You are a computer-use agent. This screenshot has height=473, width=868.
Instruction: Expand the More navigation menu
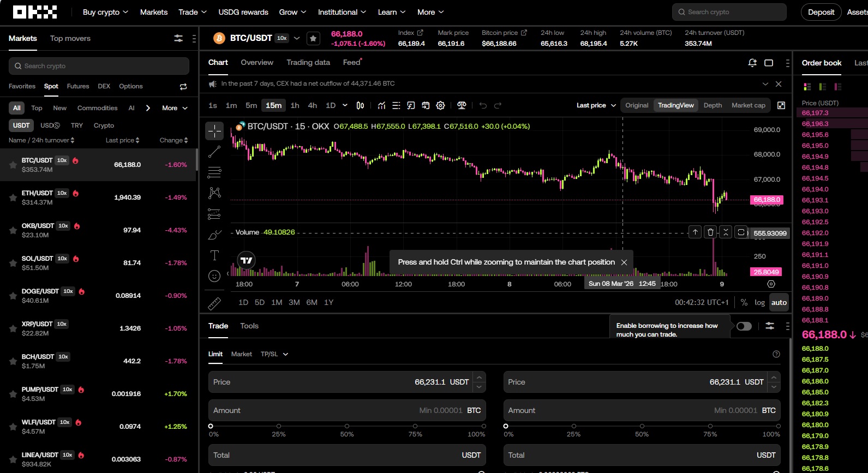click(430, 12)
